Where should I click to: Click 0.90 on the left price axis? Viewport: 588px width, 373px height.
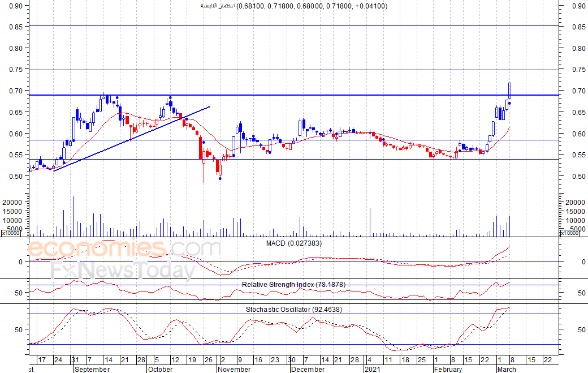coord(16,6)
